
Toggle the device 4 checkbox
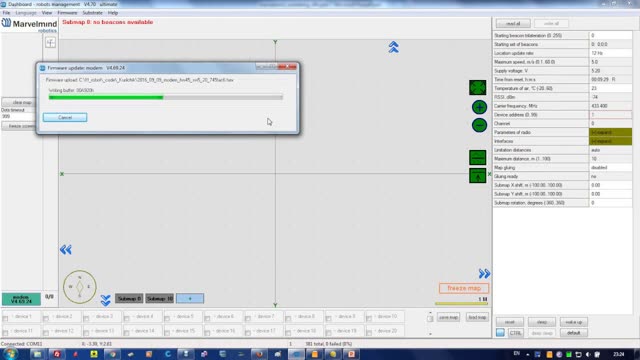(127, 318)
